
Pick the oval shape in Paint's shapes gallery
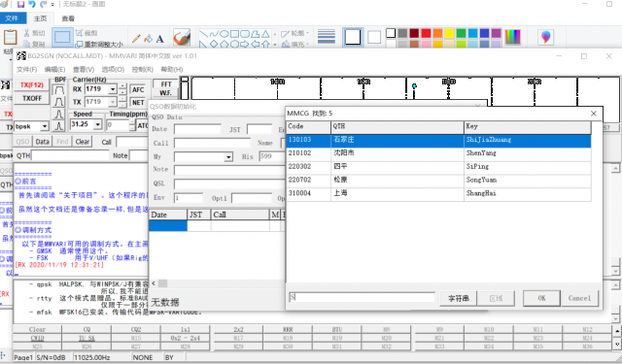click(x=225, y=34)
